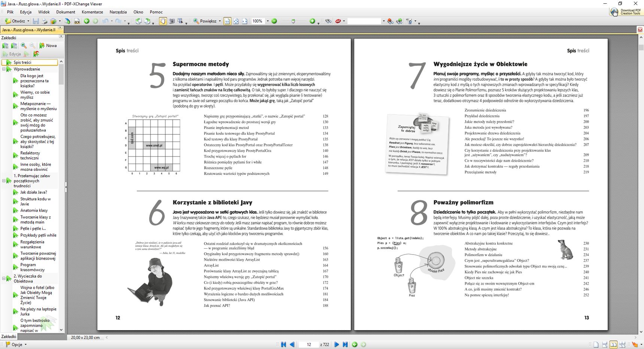Click the Print toolbar icon
This screenshot has width=644, height=349.
45,21
